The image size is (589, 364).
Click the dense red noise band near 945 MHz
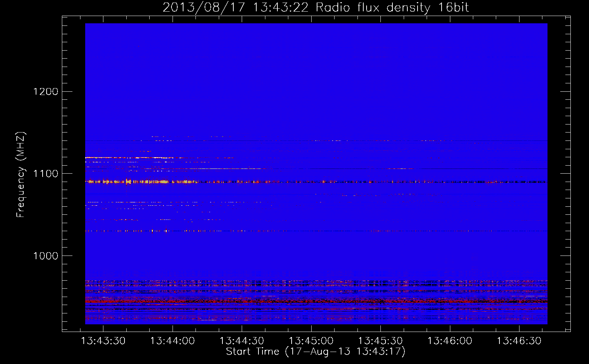pyautogui.click(x=316, y=301)
